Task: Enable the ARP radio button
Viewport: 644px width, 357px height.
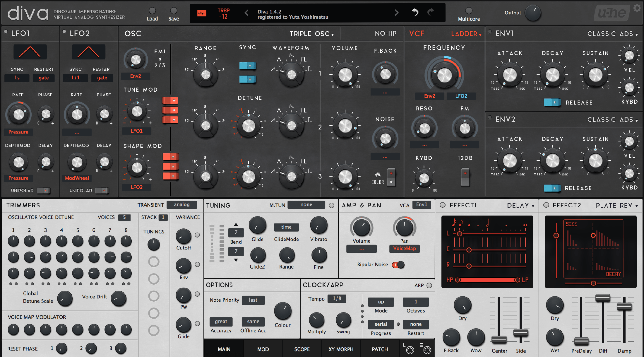Action: (x=429, y=286)
